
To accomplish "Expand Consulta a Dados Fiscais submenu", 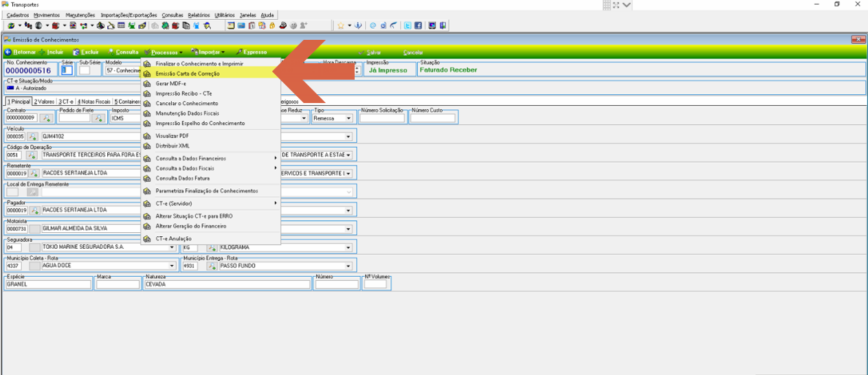I will click(x=210, y=168).
